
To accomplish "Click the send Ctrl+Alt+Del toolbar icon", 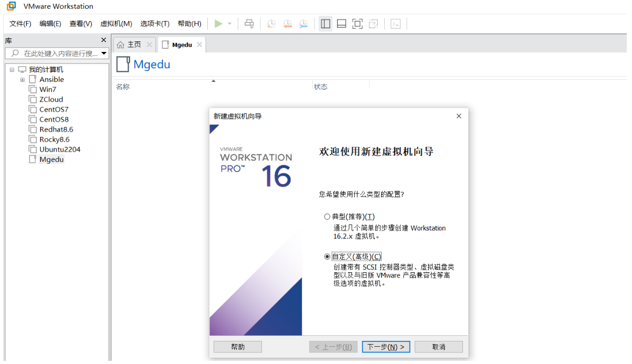I will (x=249, y=24).
